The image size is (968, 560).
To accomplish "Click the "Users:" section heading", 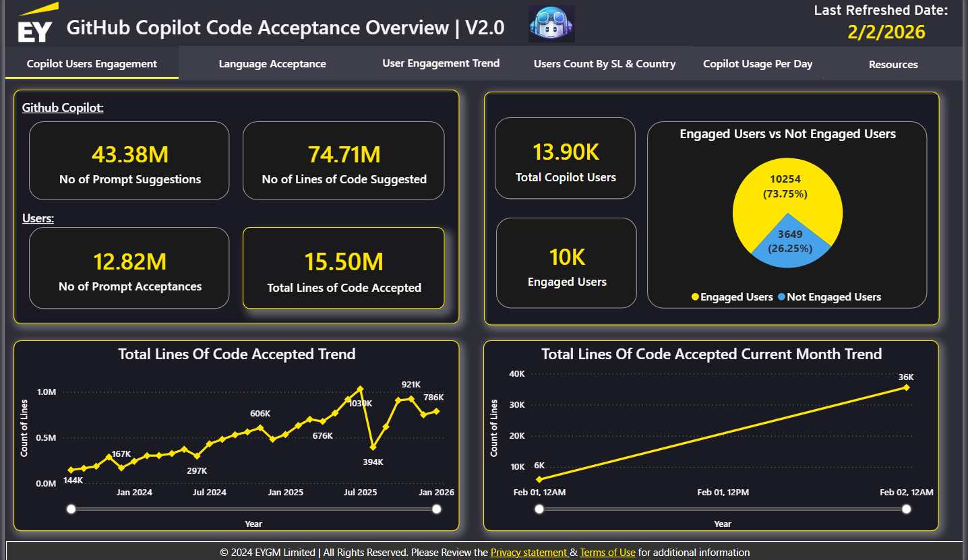I will 38,219.
